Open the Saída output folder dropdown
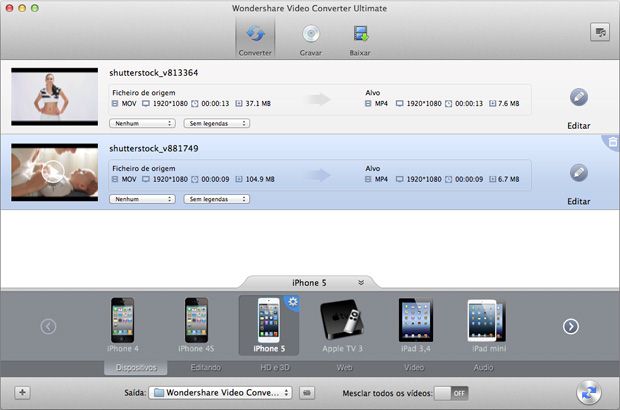 point(220,393)
